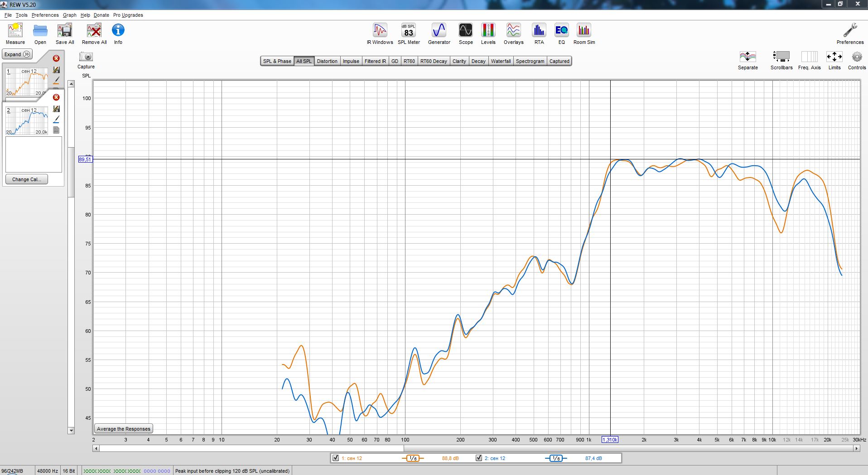868x475 pixels.
Task: Open graph Limits settings
Action: point(834,60)
